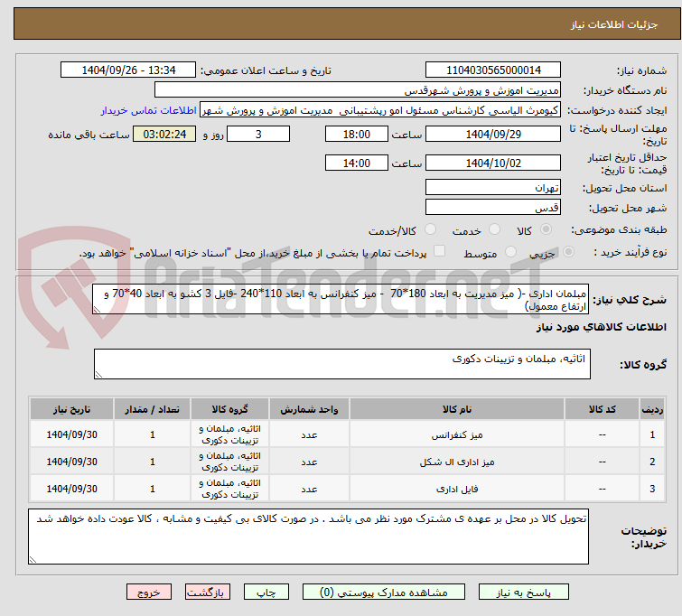Click the 'تاریخ نیاز' column header
This screenshot has height=616, width=682.
click(71, 409)
